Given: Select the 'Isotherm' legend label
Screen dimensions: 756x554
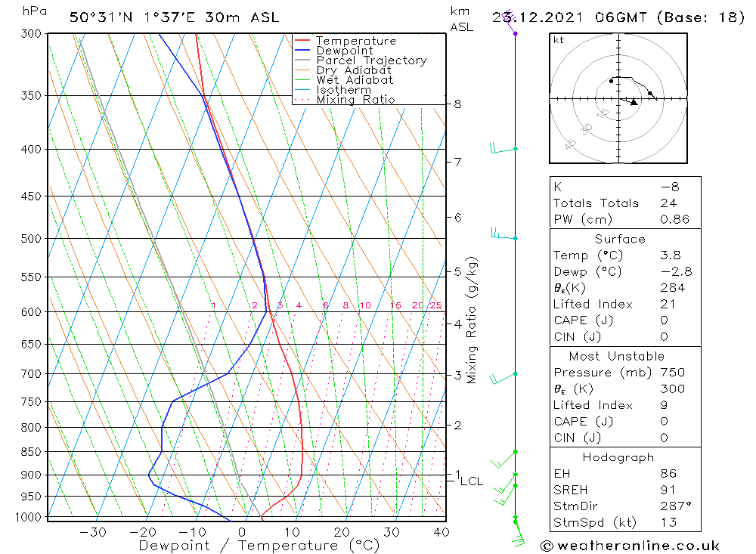Looking at the screenshot, I should [x=344, y=90].
